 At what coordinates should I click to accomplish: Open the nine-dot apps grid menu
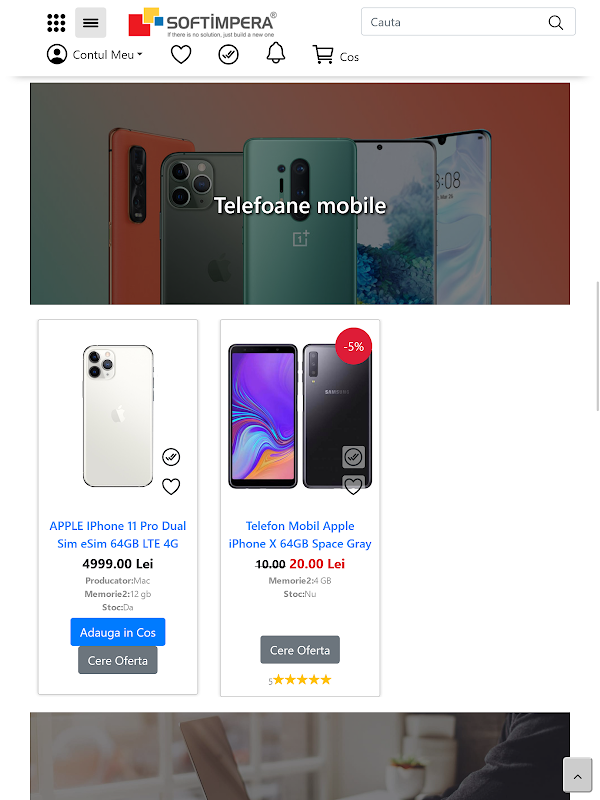point(56,23)
